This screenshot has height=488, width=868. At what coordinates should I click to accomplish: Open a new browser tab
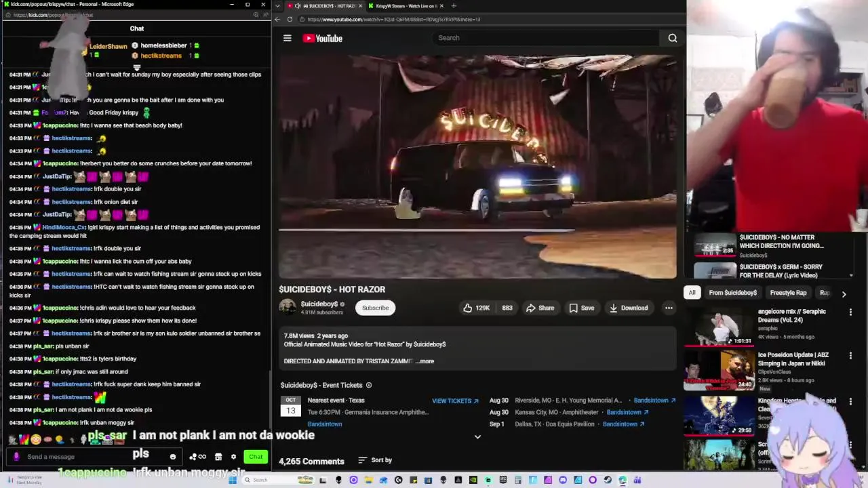point(454,6)
